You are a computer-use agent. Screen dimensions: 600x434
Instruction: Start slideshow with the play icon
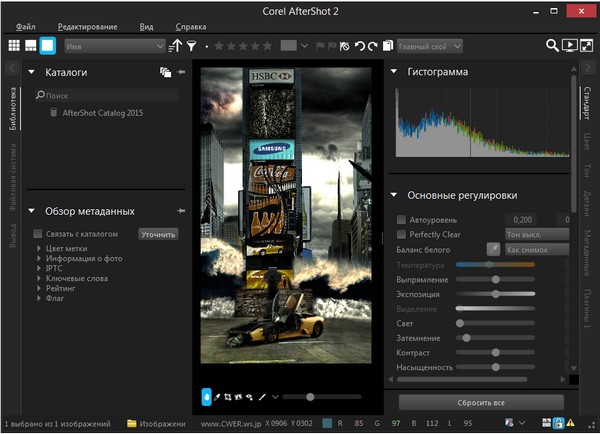569,45
